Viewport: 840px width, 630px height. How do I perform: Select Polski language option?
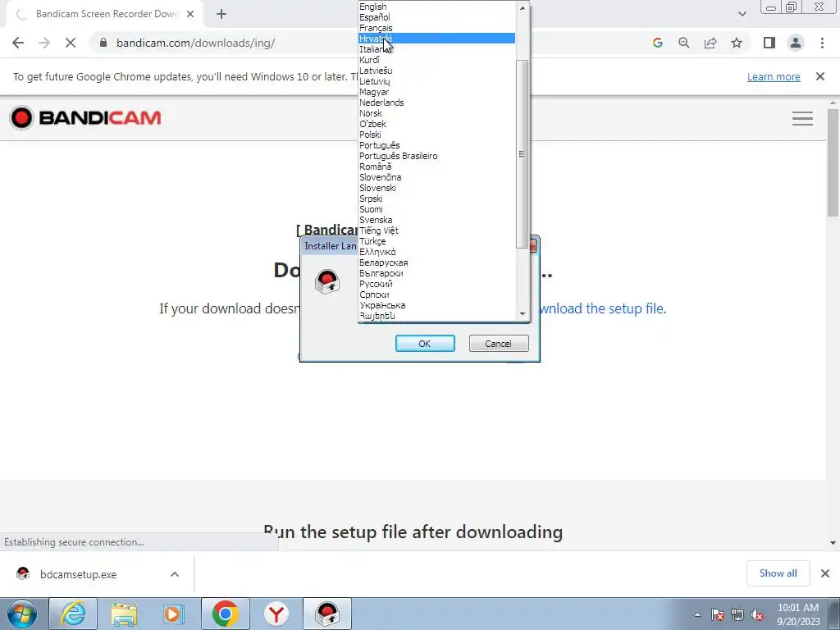point(436,135)
